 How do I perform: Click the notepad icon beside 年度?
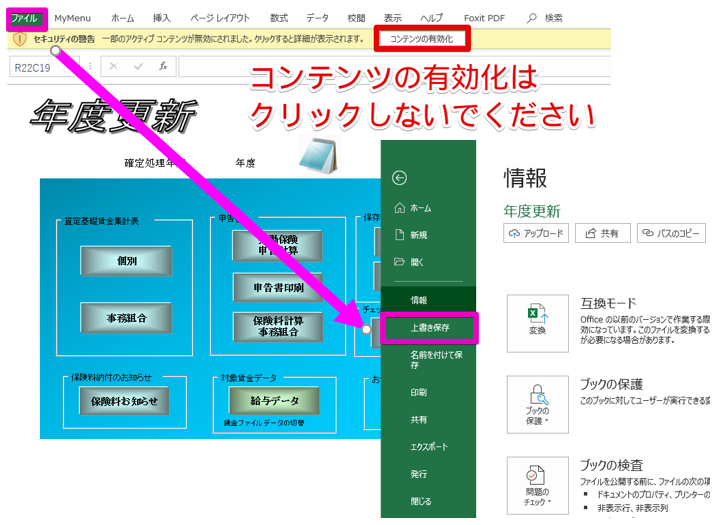point(317,156)
